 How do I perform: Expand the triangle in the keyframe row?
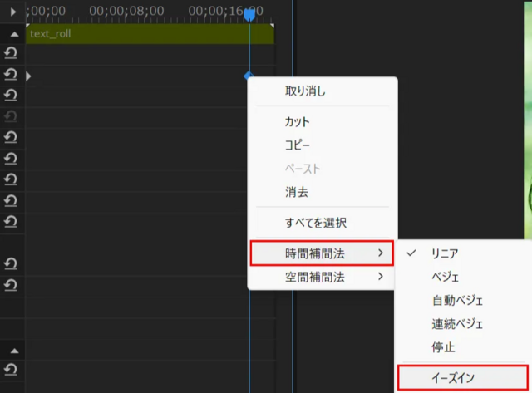pyautogui.click(x=28, y=76)
